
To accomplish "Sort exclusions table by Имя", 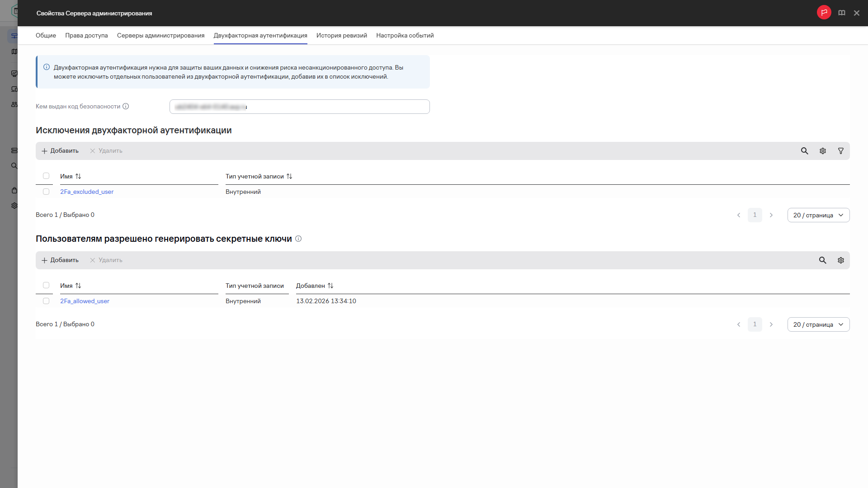I will [78, 176].
